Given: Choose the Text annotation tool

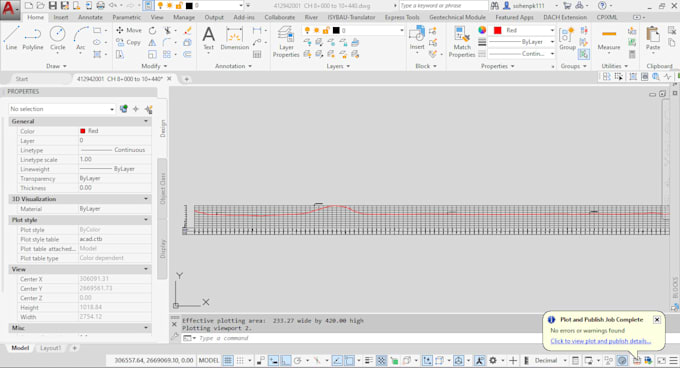Looking at the screenshot, I should click(x=208, y=39).
